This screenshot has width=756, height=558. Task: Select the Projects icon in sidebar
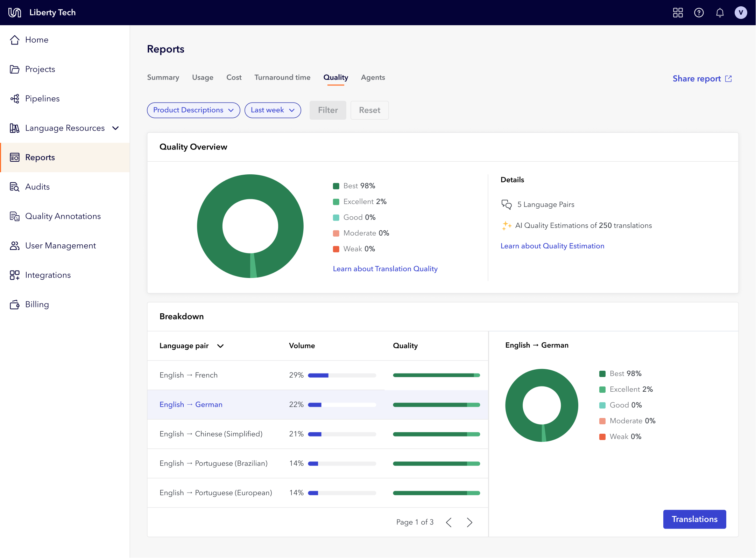(15, 69)
